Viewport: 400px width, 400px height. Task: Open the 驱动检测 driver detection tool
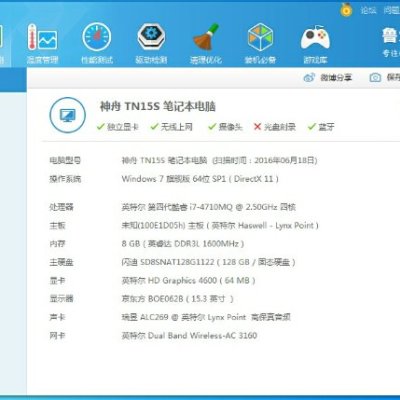click(151, 43)
